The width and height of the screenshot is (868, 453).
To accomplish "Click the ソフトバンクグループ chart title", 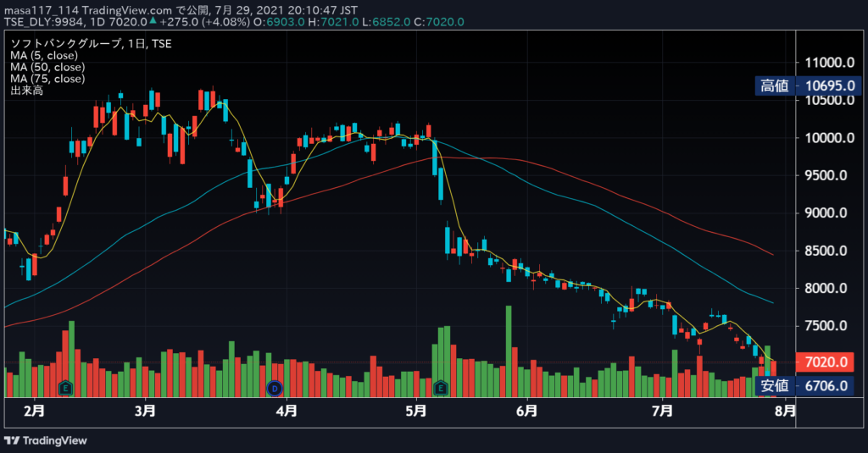I will click(91, 44).
